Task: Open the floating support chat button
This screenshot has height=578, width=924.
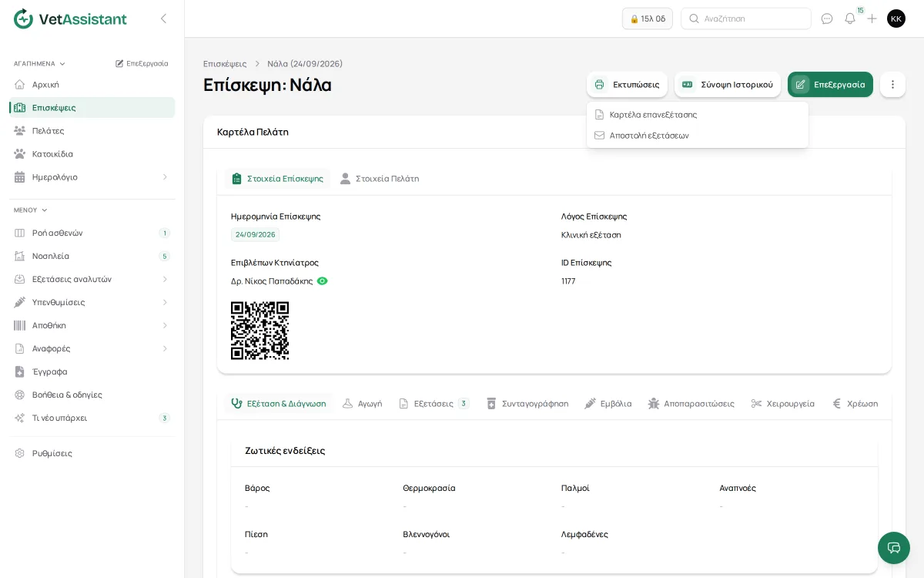Action: coord(894,548)
